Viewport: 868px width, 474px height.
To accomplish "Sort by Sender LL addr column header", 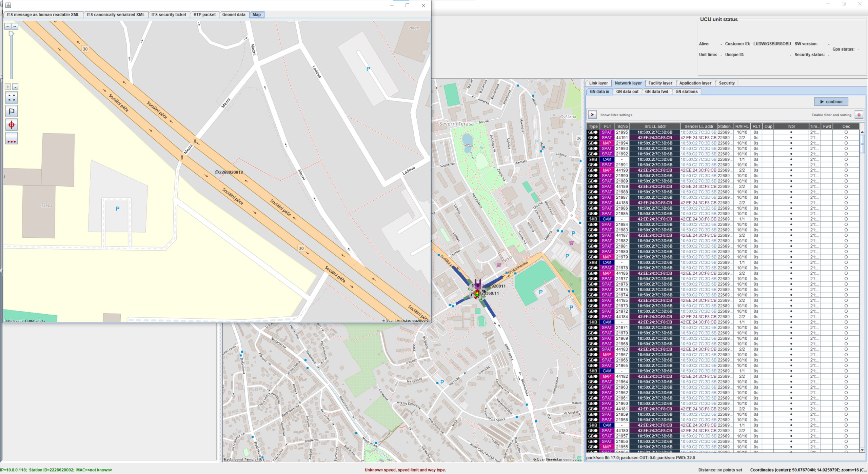I will [x=698, y=126].
